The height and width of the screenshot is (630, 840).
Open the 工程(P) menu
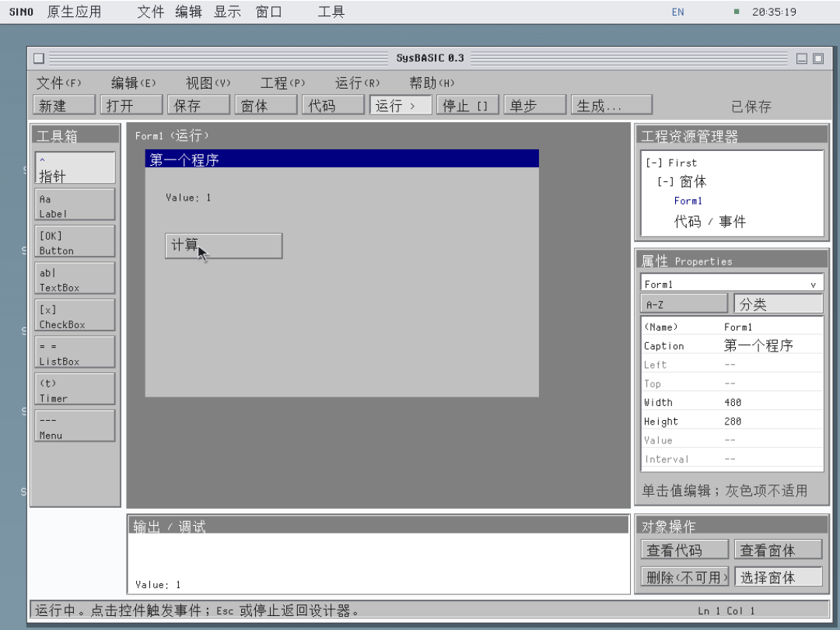click(x=283, y=83)
